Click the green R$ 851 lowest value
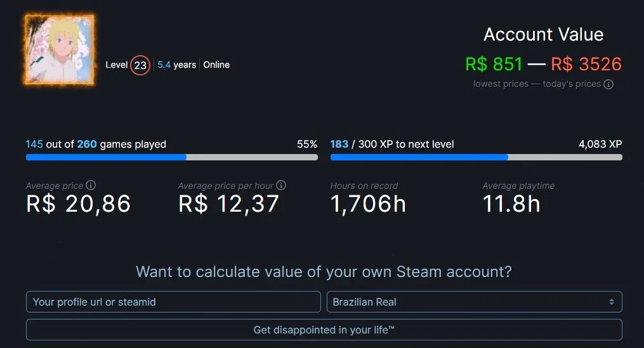The image size is (644, 348). 494,64
